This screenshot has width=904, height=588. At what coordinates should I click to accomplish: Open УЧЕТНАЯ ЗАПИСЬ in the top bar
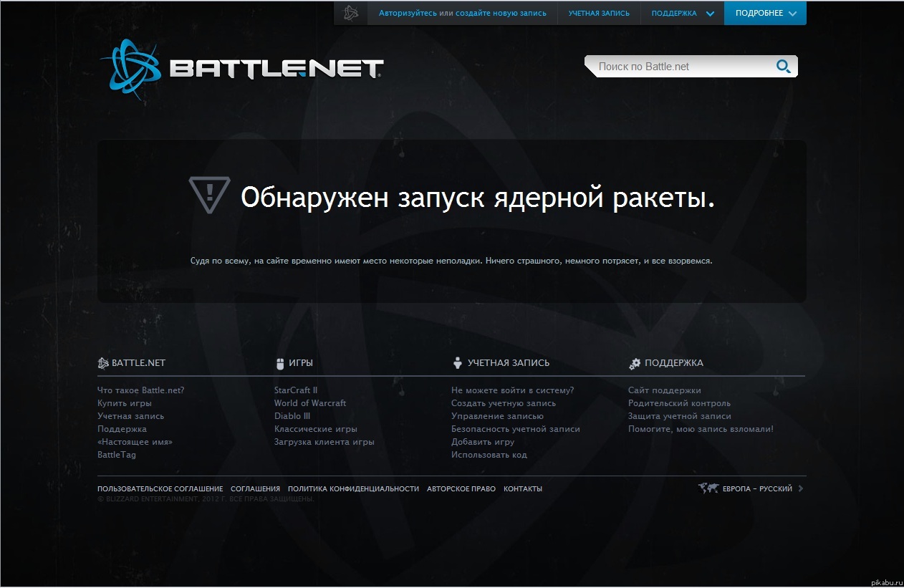599,13
